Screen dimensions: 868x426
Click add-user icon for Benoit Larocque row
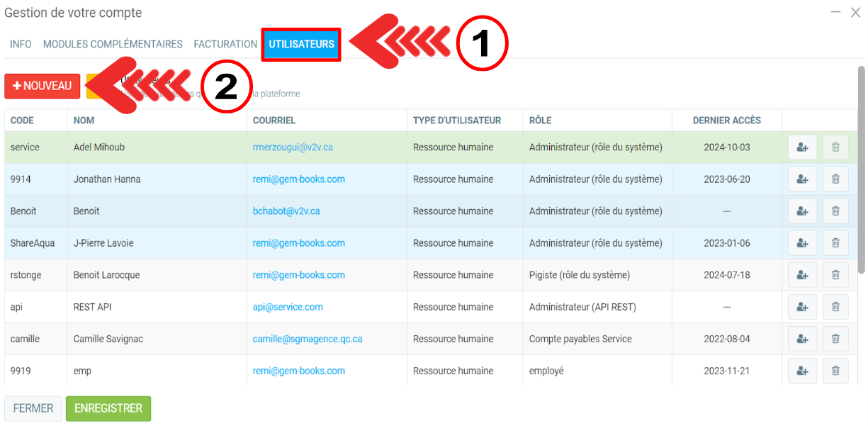point(802,275)
